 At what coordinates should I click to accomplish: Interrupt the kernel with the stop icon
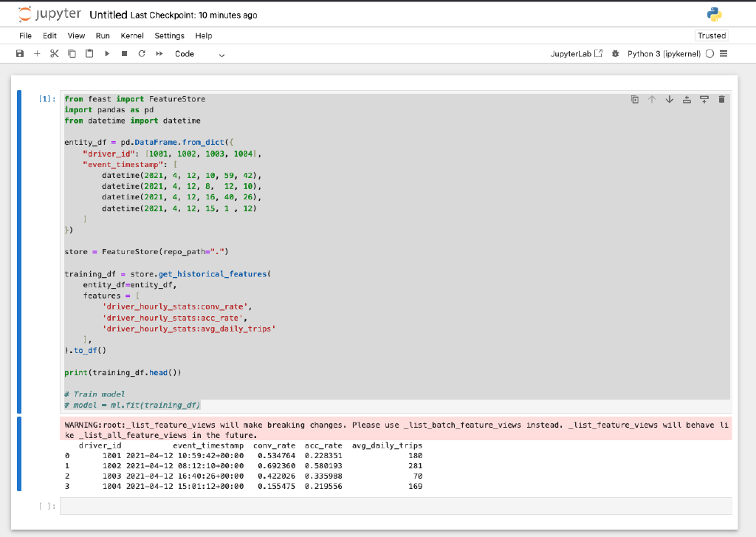124,54
